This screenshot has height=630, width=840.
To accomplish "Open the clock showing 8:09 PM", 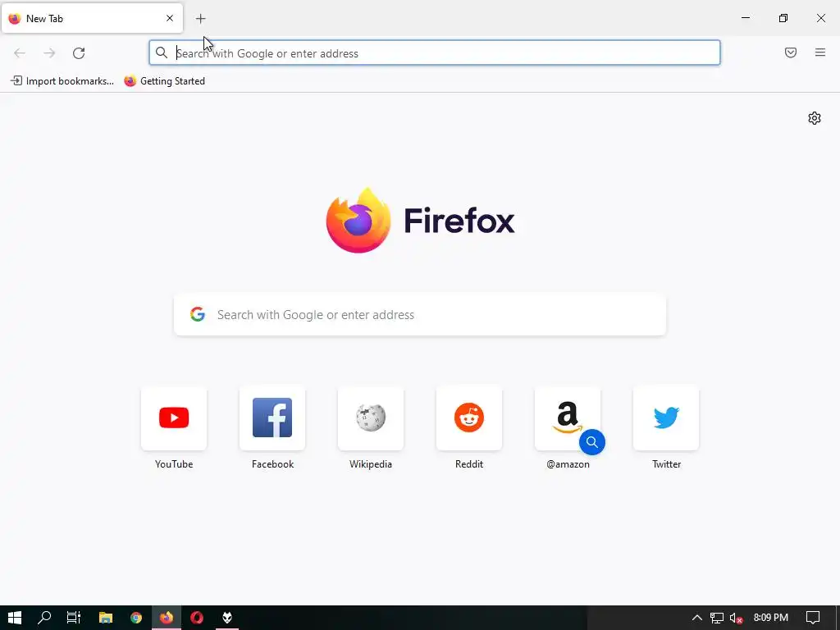I will (x=771, y=618).
